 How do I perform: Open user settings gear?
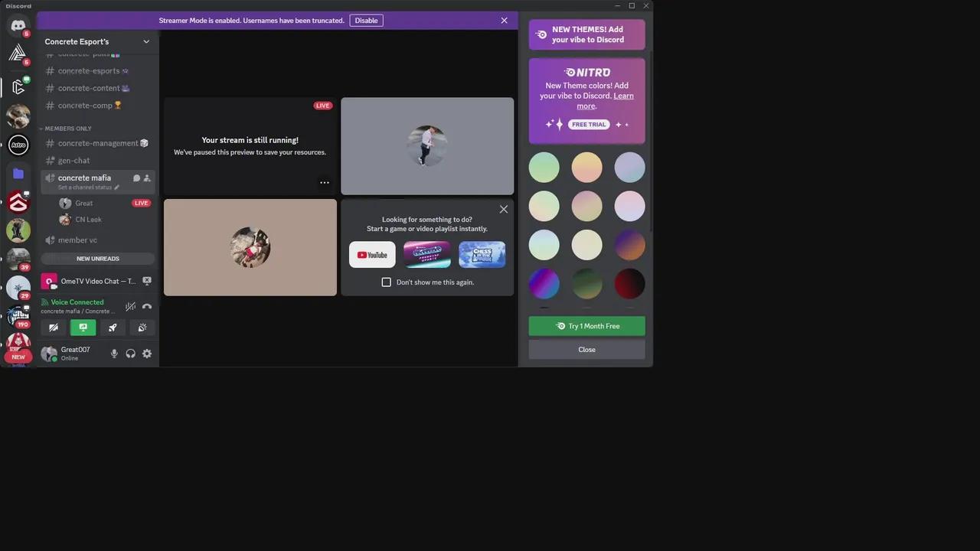click(147, 354)
